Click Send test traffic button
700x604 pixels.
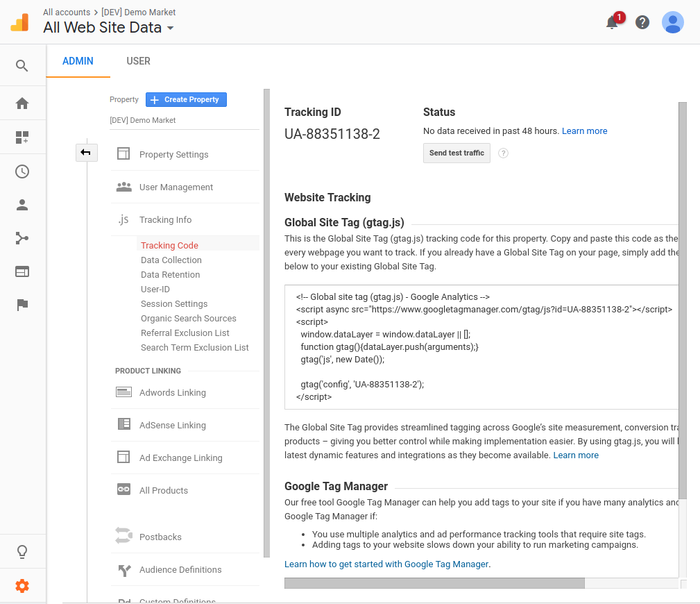tap(456, 153)
